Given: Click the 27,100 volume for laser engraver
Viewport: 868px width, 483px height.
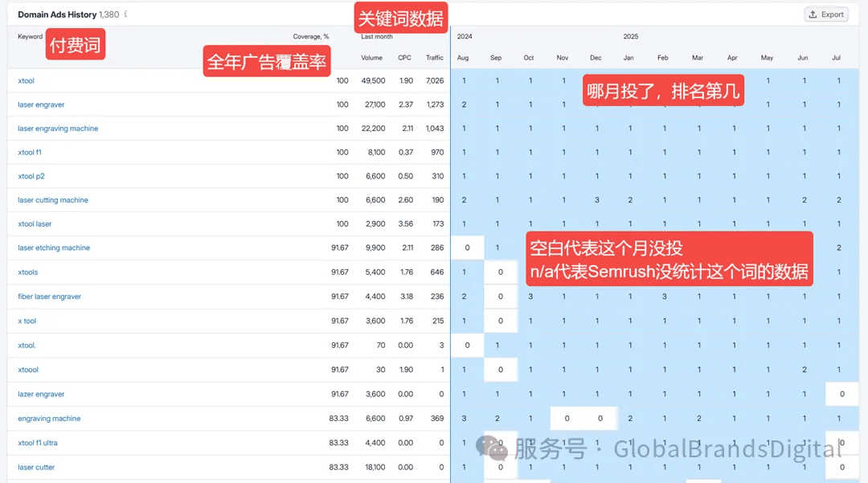Looking at the screenshot, I should pos(375,104).
